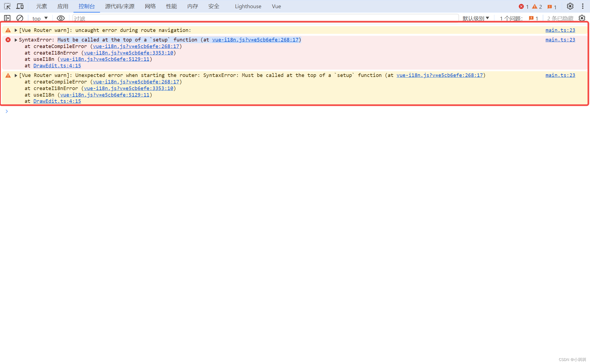Viewport: 590px width, 364px height.
Task: Click the show console sidebar icon
Action: click(7, 18)
